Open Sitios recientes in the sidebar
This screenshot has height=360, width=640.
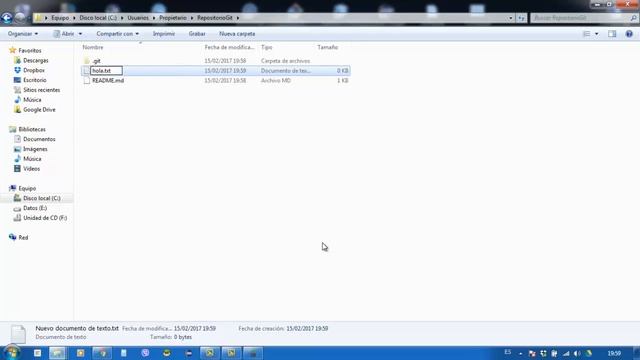pos(41,90)
